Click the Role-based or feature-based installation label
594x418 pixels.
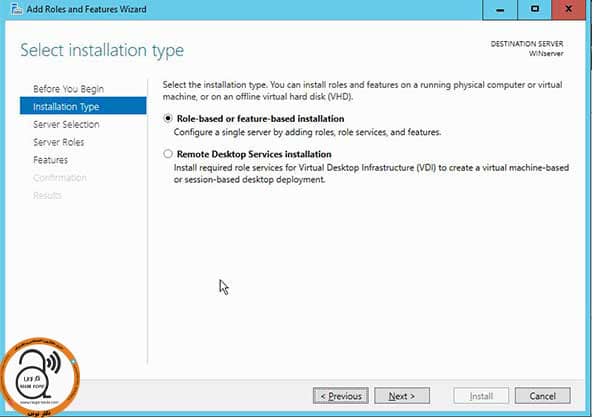click(x=260, y=119)
